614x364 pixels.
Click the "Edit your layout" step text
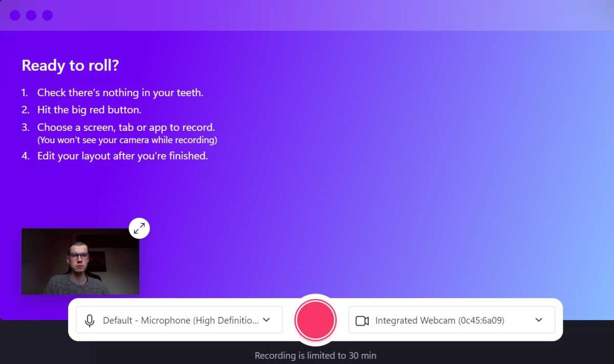122,156
